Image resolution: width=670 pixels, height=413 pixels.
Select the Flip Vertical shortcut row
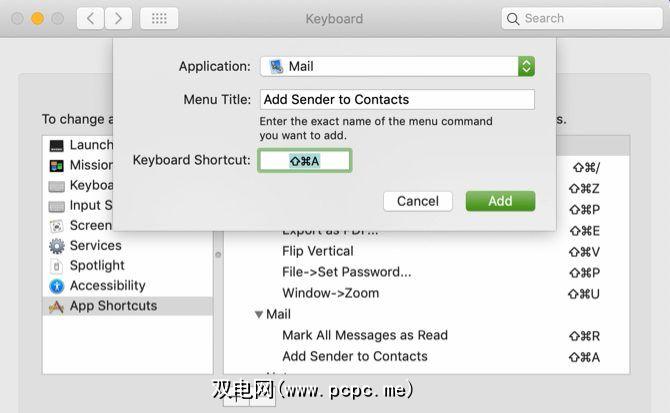(x=426, y=251)
